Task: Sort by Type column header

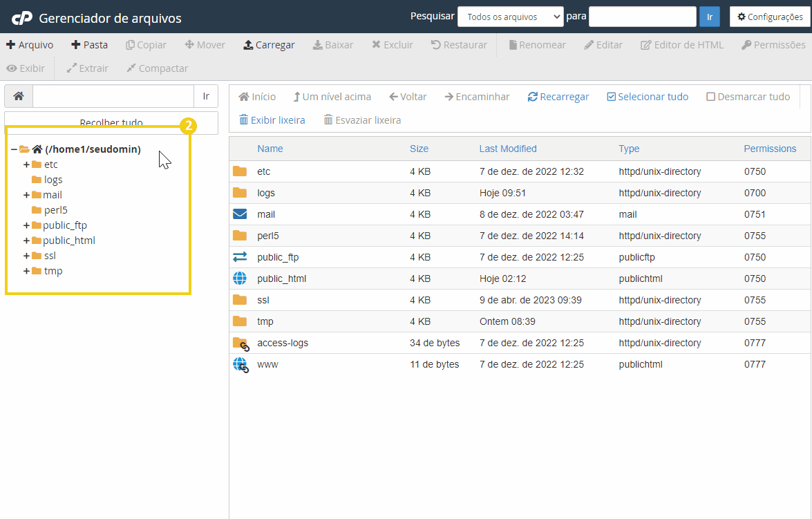Action: [629, 149]
